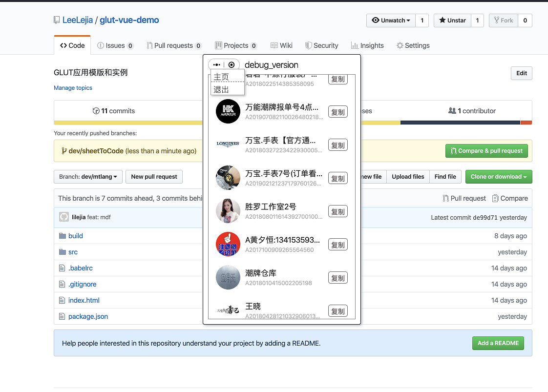Image resolution: width=548 pixels, height=392 pixels.
Task: View the 1 contributor link
Action: (472, 111)
